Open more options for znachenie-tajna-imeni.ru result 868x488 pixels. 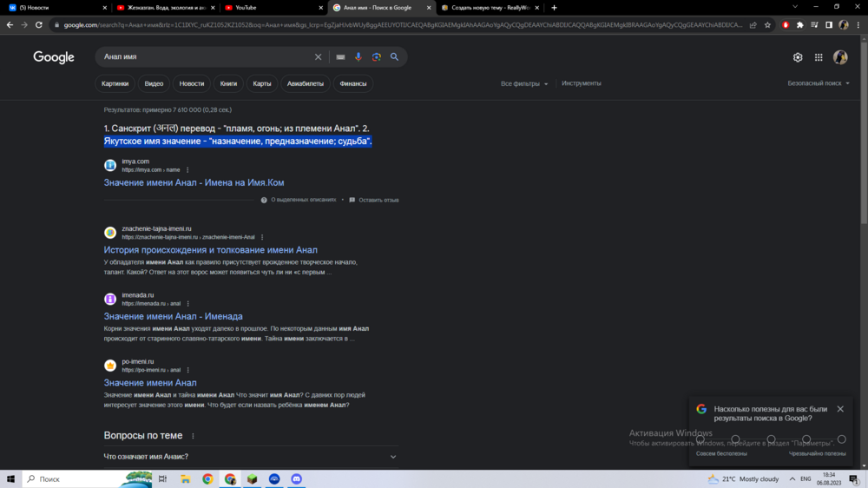pyautogui.click(x=262, y=237)
